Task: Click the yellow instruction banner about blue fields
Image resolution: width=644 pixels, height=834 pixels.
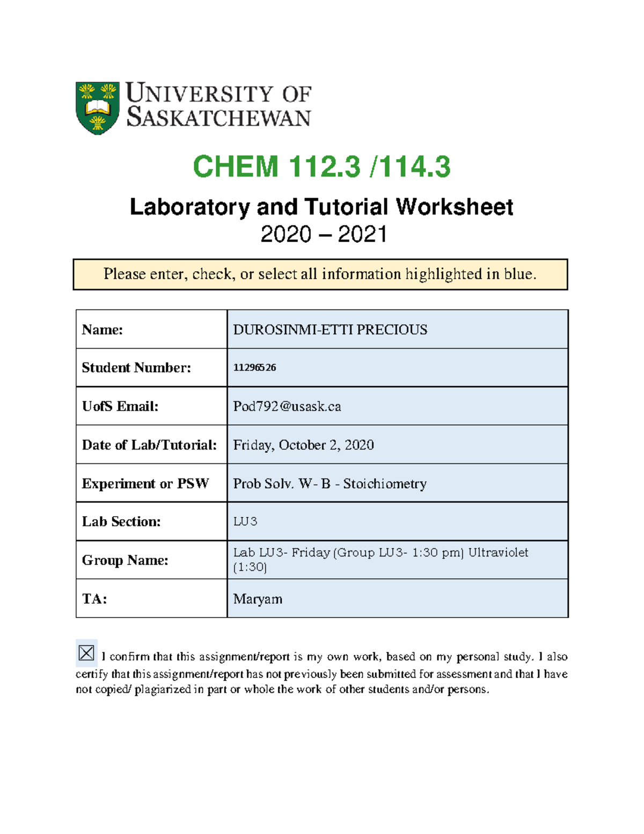Action: click(x=320, y=274)
